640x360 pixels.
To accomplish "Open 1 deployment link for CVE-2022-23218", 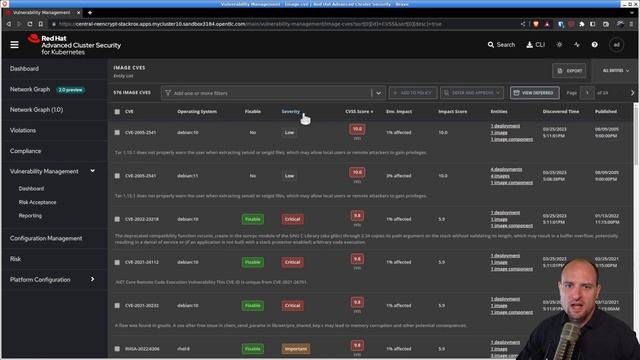I will point(505,212).
